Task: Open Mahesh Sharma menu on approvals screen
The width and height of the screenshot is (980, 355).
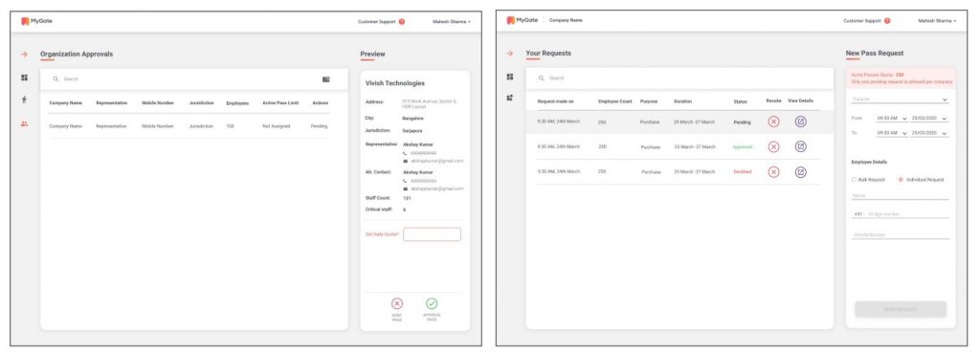Action: pyautogui.click(x=452, y=22)
